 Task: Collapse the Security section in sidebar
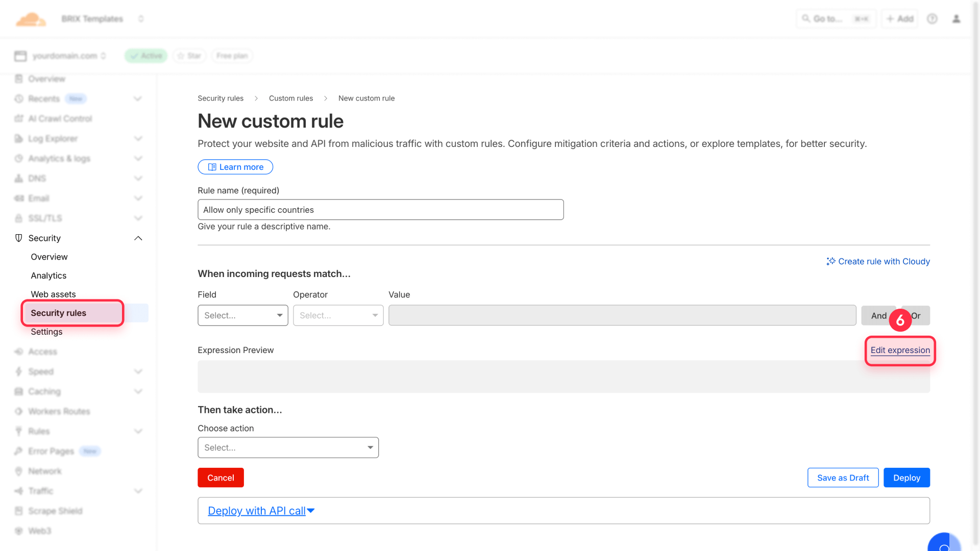tap(137, 238)
